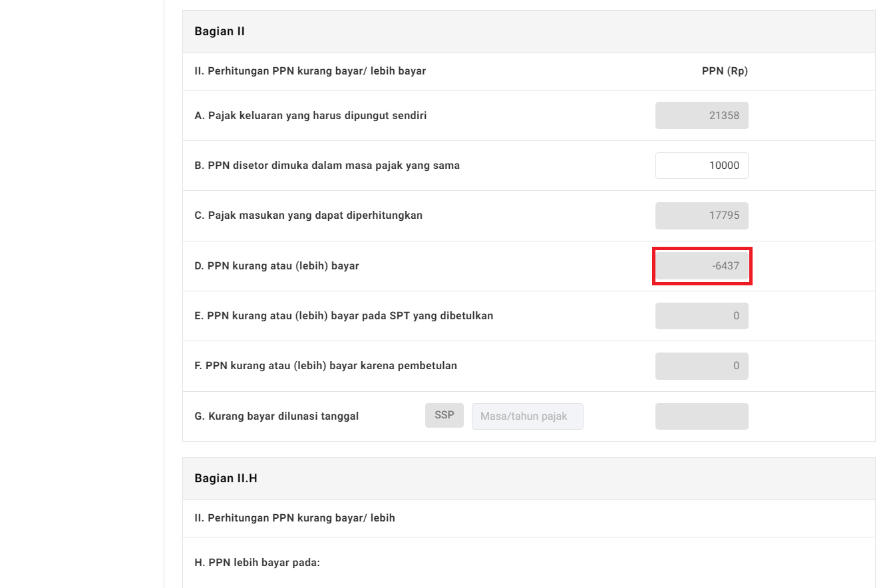Click the label B. PPN disetor dimuka
This screenshot has height=588, width=881.
click(x=327, y=166)
